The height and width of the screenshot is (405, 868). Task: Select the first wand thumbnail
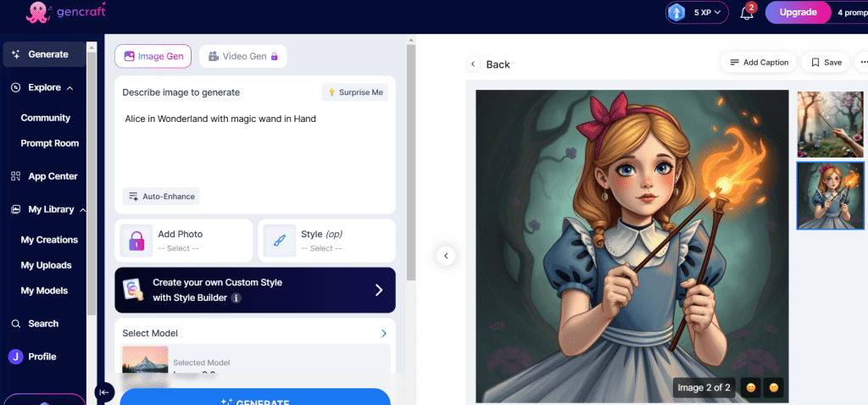point(831,125)
